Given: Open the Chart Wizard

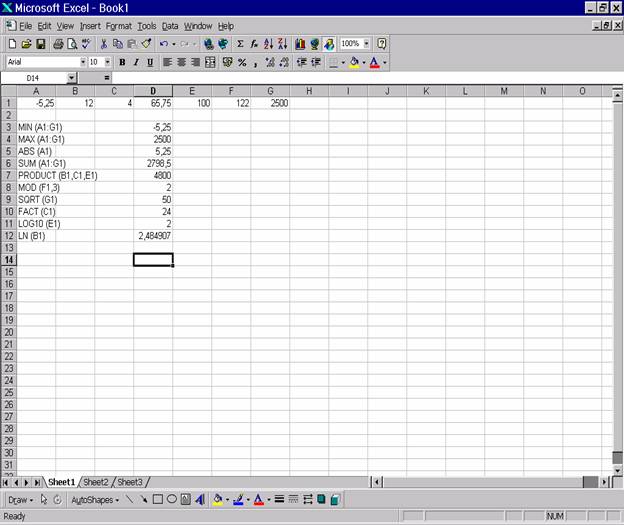Looking at the screenshot, I should click(300, 44).
